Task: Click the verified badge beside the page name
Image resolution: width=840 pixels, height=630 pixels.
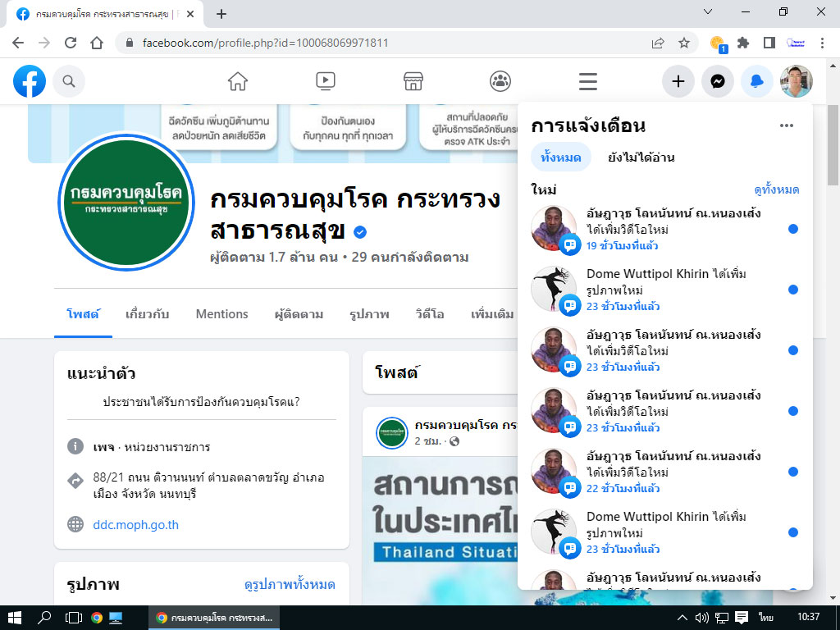Action: pyautogui.click(x=361, y=232)
